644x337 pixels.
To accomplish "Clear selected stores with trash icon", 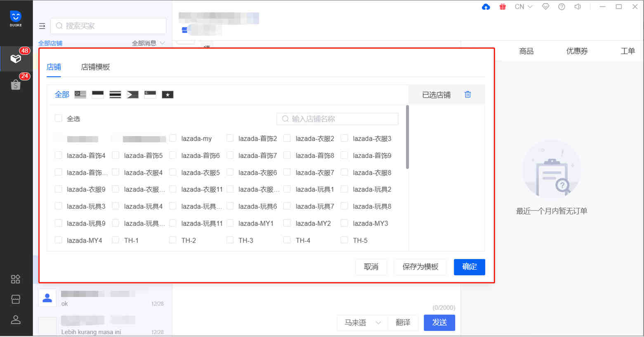I will pos(467,94).
